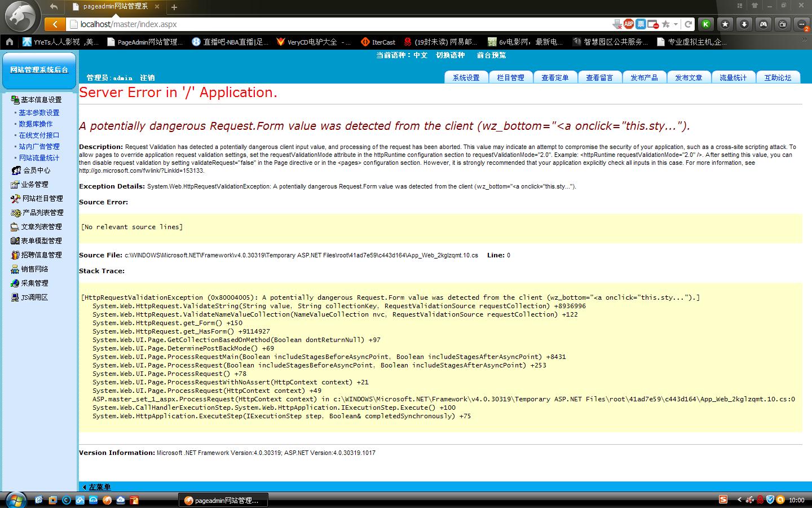Click the address bar showing localhost/master/index.aspx
812x508 pixels.
click(338, 24)
